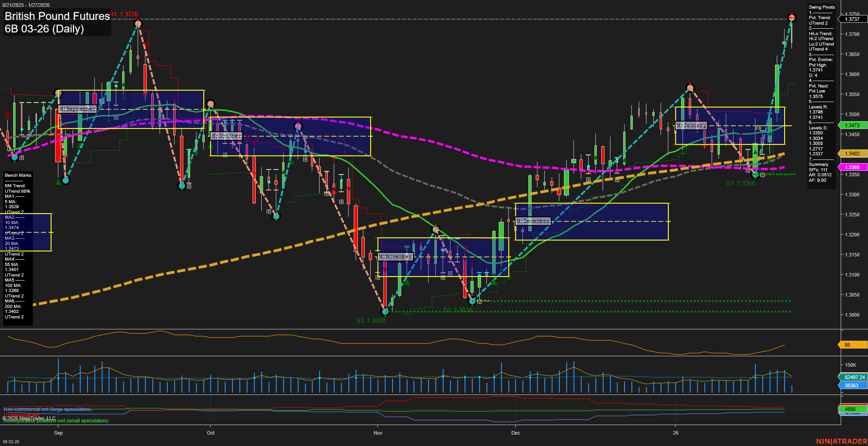Toggle the Commercial net plot visibility
The height and width of the screenshot is (446, 868).
tap(21, 415)
